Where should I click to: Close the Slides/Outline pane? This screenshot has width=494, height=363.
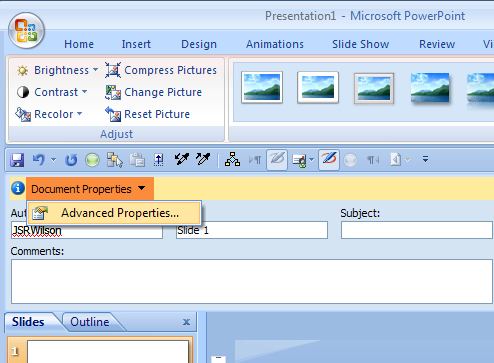coord(186,322)
